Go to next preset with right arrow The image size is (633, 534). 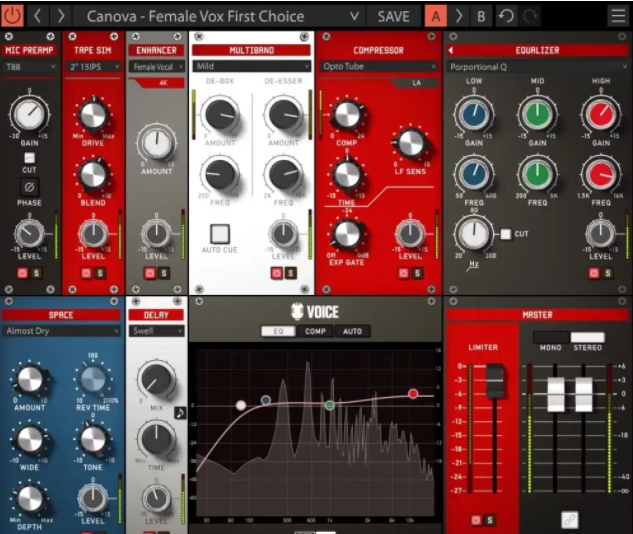pos(61,16)
